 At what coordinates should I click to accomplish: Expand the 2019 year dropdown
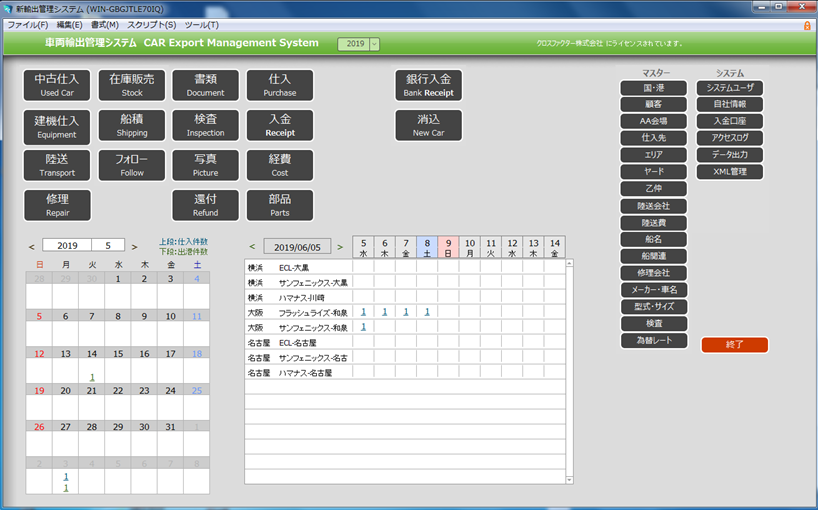click(374, 44)
